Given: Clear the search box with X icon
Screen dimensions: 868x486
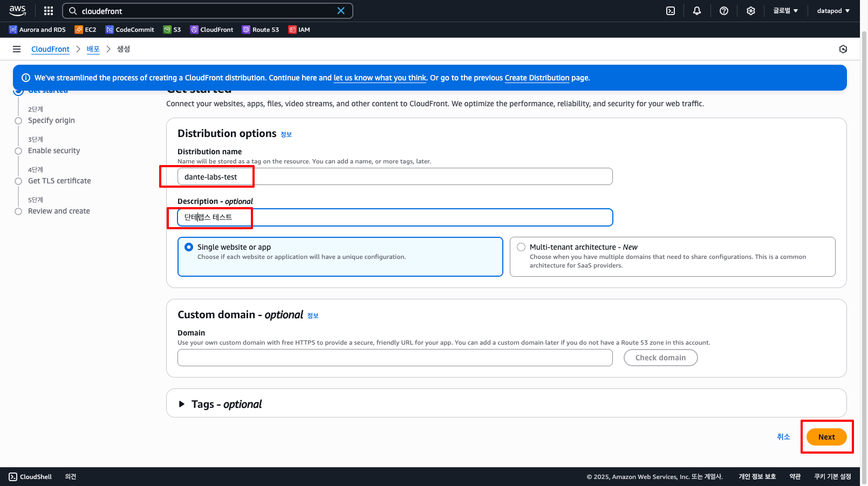Looking at the screenshot, I should [x=341, y=11].
